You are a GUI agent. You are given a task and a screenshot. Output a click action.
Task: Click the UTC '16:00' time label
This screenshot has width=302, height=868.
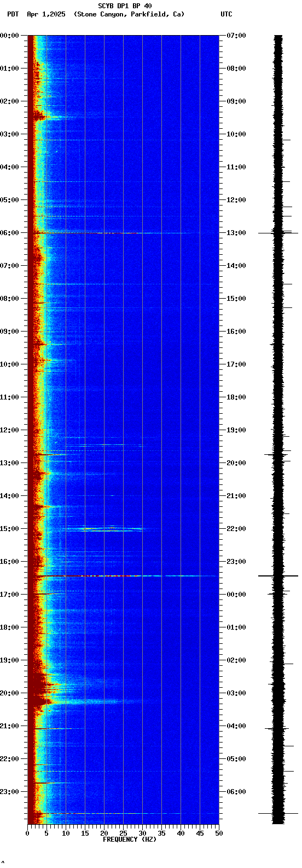[x=236, y=332]
